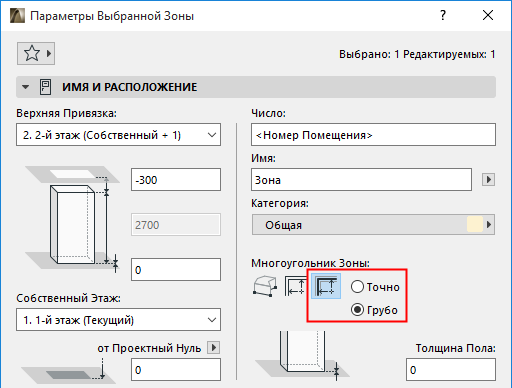This screenshot has width=512, height=388.
Task: Click the Толщина Пола input field
Action: click(x=451, y=370)
